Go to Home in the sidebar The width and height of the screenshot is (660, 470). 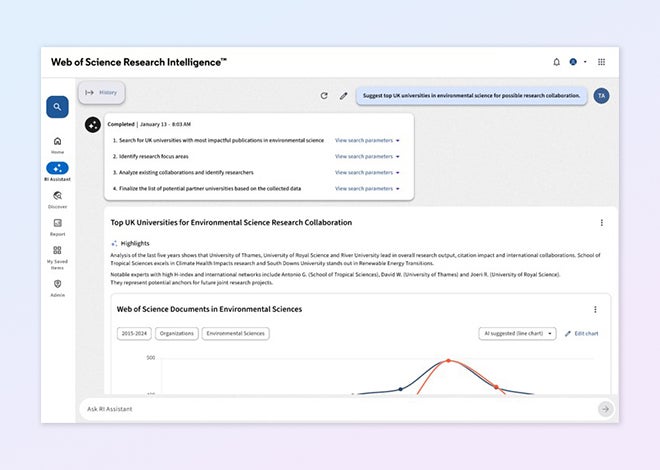57,144
